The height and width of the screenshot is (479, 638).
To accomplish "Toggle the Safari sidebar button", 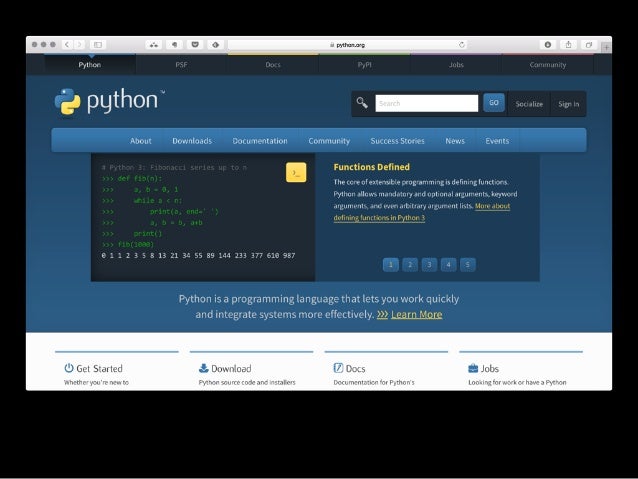I will tap(98, 45).
